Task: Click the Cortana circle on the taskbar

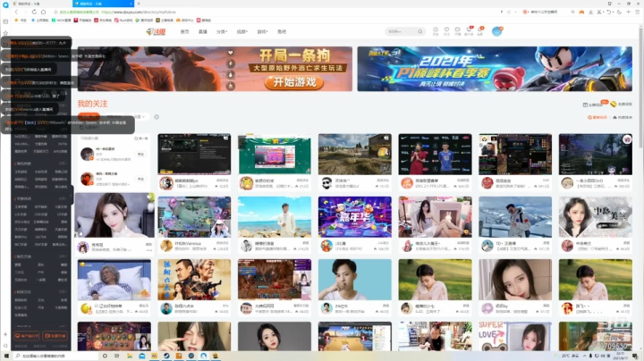Action: 105,356
